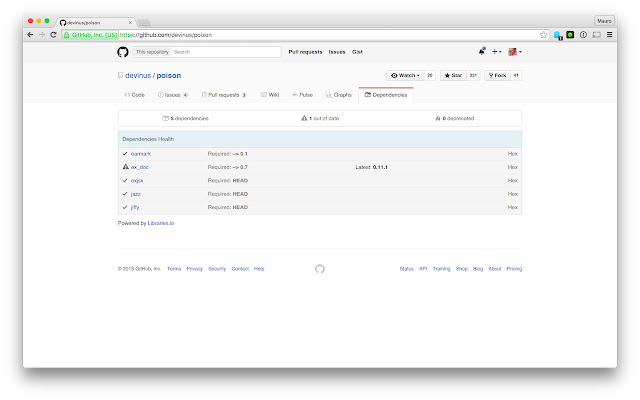Open the ex_doc dependency link
640x400 pixels.
click(140, 167)
